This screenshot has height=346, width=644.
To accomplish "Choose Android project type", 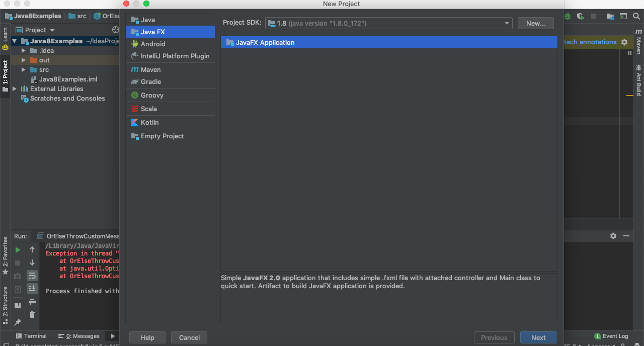I will point(170,44).
